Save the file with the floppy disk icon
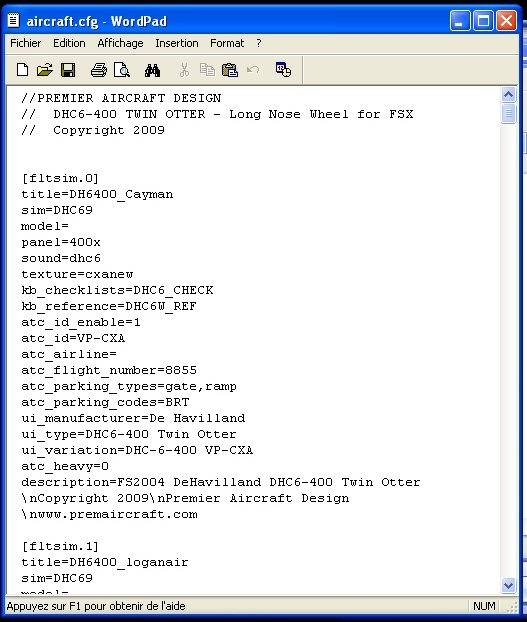 coord(68,70)
